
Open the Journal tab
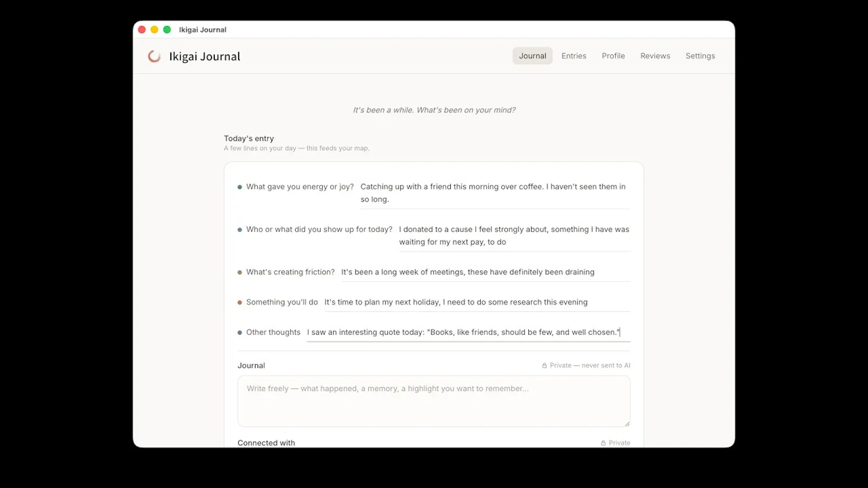532,56
